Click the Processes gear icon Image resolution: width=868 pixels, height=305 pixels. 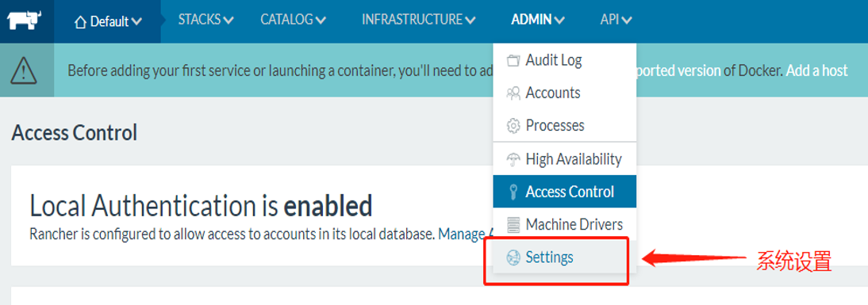[513, 126]
